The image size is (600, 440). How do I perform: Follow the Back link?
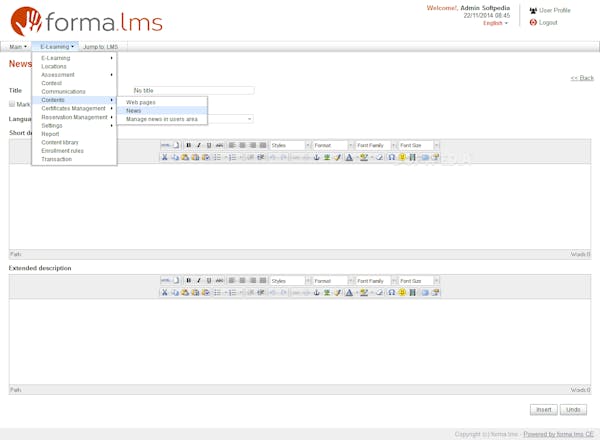point(582,78)
